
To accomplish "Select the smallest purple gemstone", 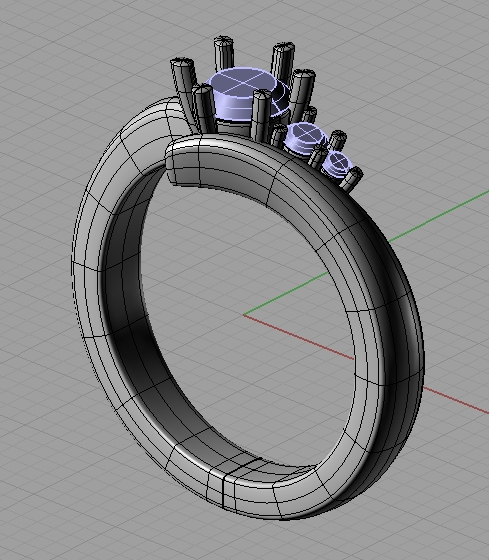I will tap(336, 164).
